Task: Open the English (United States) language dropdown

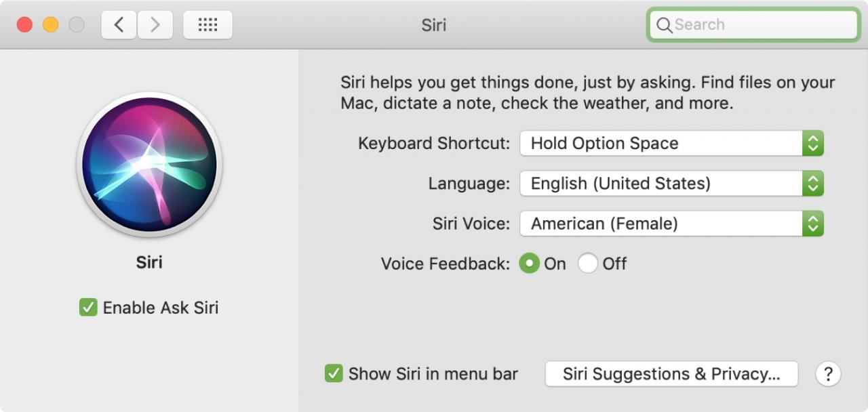Action: pyautogui.click(x=671, y=184)
